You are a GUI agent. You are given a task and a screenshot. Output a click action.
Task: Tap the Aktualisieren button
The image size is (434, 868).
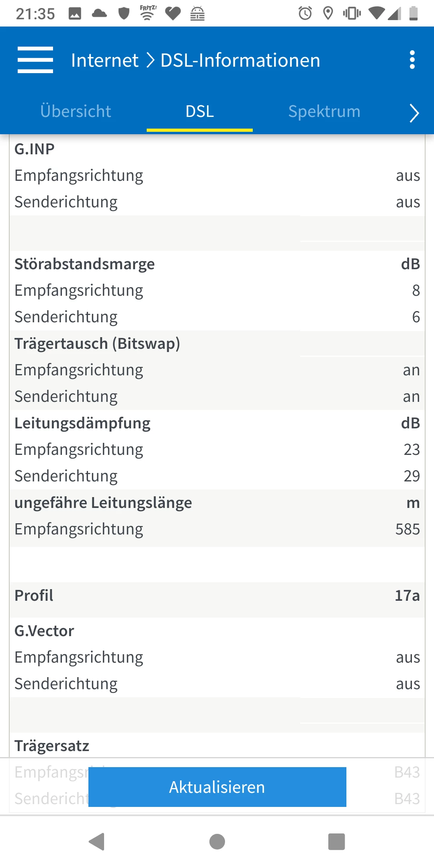point(217,787)
